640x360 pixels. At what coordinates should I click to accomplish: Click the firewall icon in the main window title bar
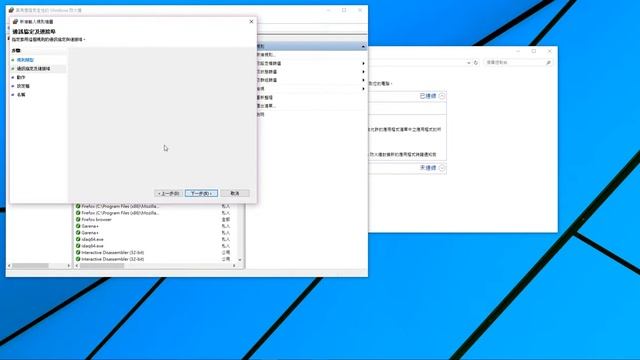[x=11, y=10]
